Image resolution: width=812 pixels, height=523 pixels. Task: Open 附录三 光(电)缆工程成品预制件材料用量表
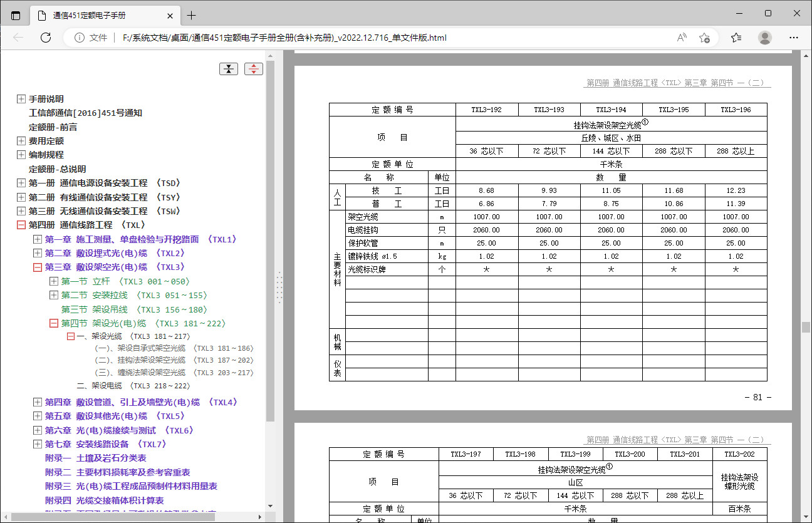131,486
